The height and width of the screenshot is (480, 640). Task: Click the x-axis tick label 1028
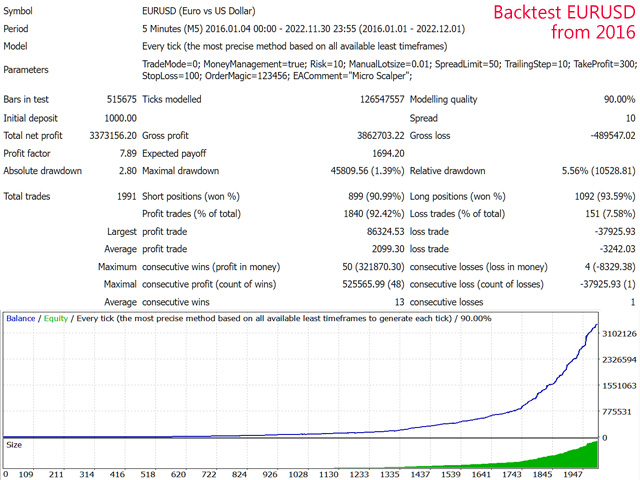(x=298, y=474)
